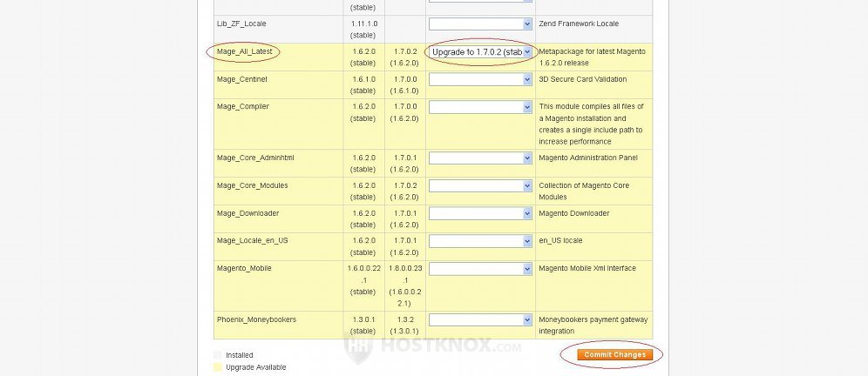
Task: Select the Mage_Downloader package name
Action: [x=248, y=213]
